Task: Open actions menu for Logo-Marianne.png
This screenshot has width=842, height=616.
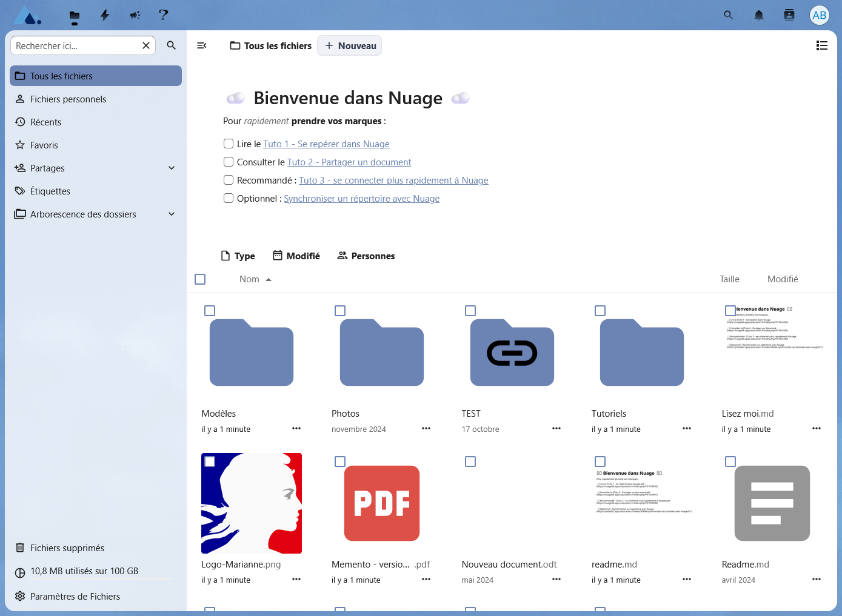Action: click(x=296, y=579)
